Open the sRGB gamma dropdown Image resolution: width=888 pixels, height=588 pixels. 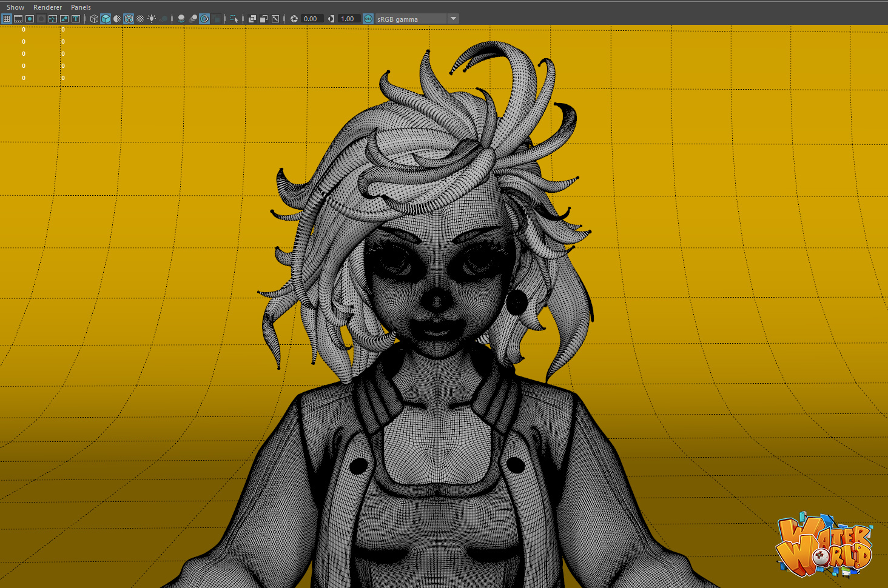click(452, 19)
